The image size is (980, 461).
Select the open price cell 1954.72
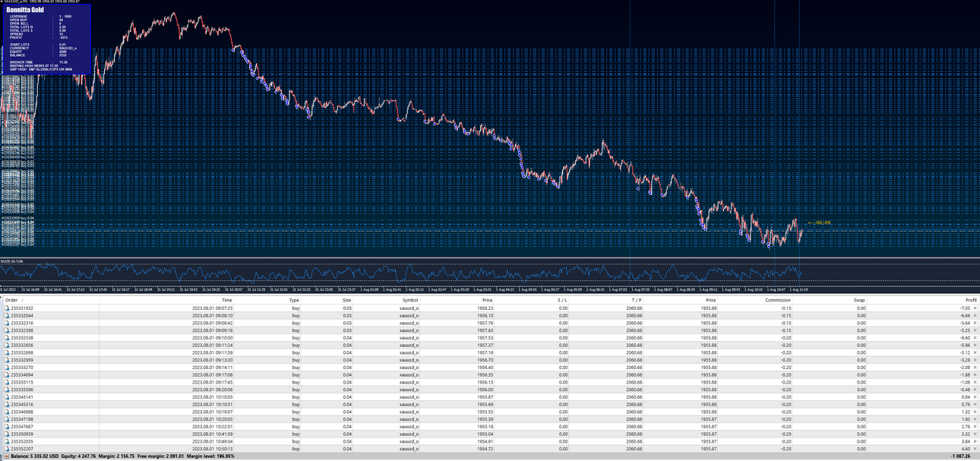pyautogui.click(x=485, y=449)
